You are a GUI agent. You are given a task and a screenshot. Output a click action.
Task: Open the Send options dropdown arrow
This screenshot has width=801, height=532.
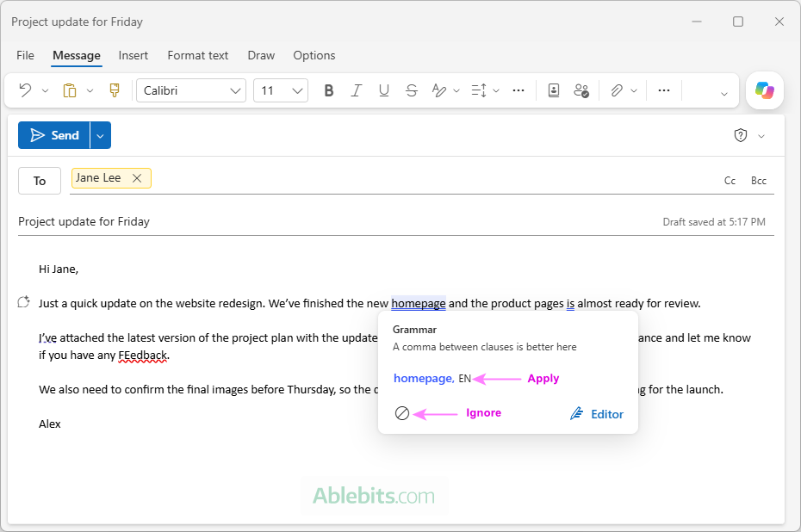point(101,135)
